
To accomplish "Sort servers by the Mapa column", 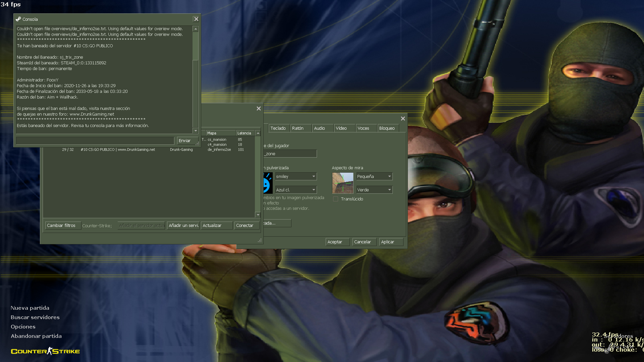I will click(x=221, y=133).
